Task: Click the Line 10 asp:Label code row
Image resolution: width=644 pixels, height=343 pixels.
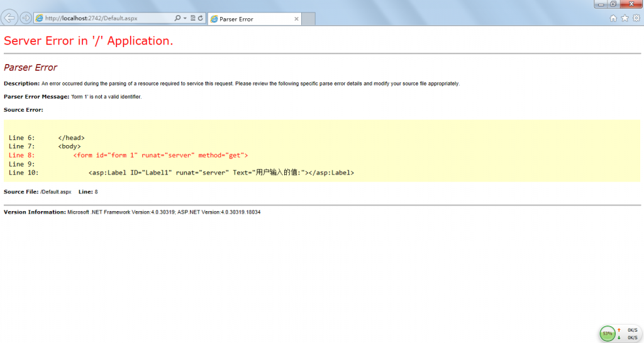Action: tap(181, 173)
